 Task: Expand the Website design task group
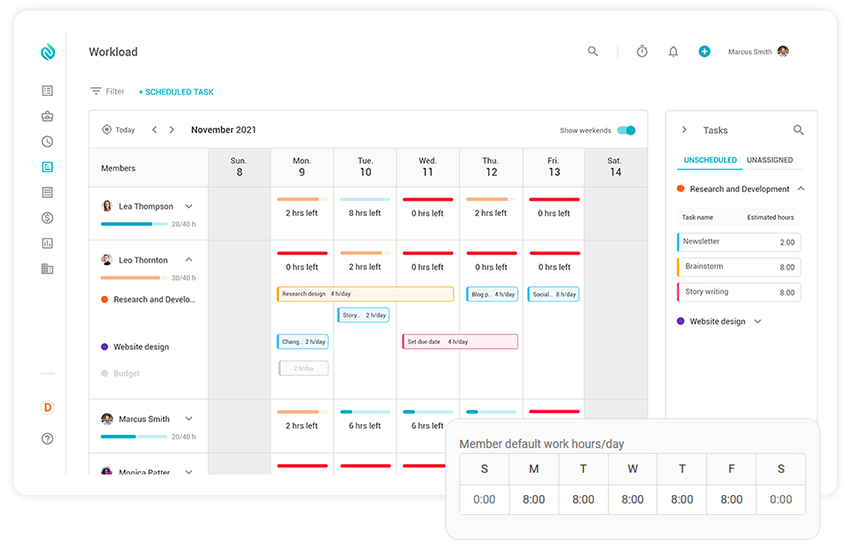[758, 322]
